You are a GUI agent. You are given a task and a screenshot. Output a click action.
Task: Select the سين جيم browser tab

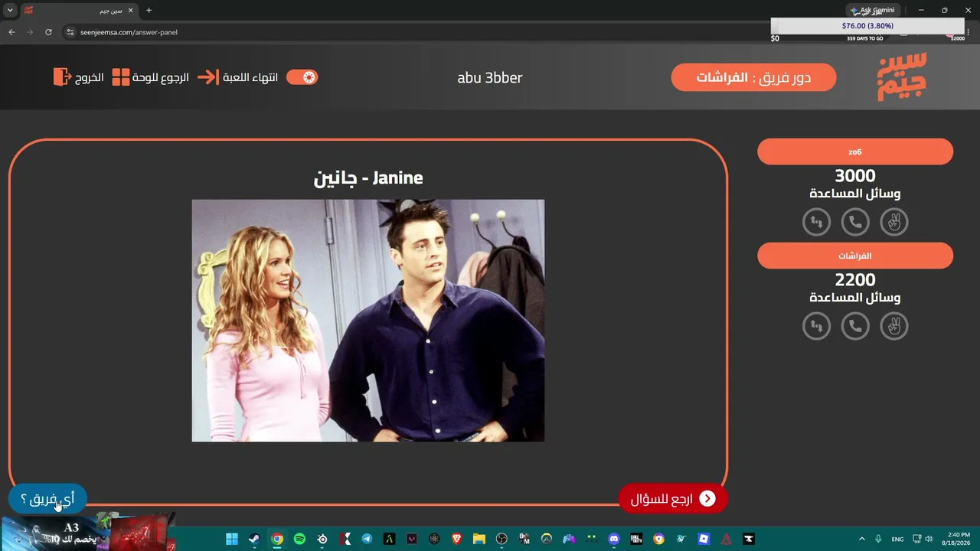[79, 11]
